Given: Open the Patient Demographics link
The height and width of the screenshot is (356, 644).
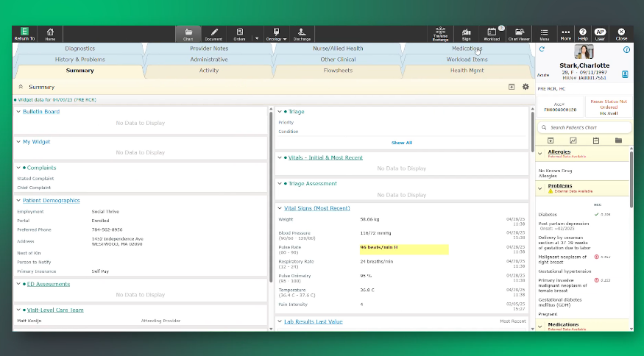Looking at the screenshot, I should [x=52, y=200].
